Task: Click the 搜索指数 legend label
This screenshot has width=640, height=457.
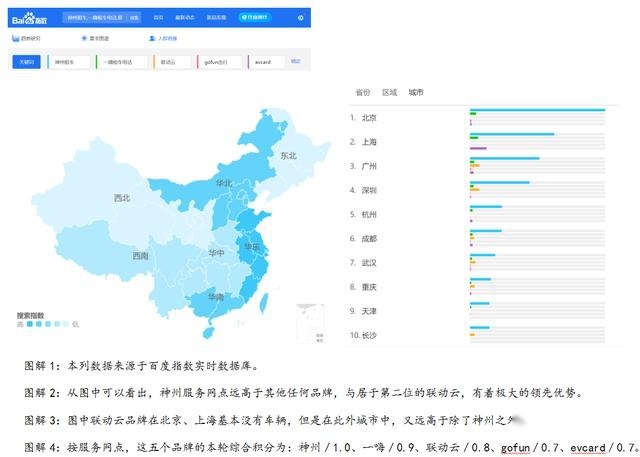Action: coord(30,315)
